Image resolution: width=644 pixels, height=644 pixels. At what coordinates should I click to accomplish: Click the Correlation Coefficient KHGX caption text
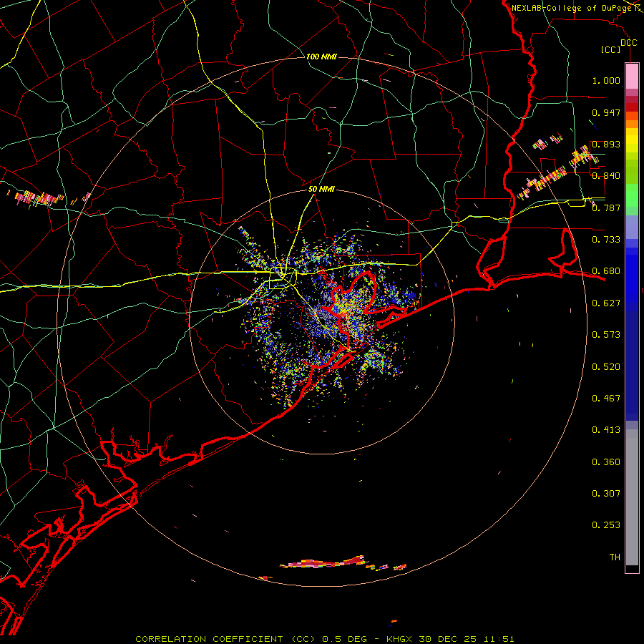324,639
